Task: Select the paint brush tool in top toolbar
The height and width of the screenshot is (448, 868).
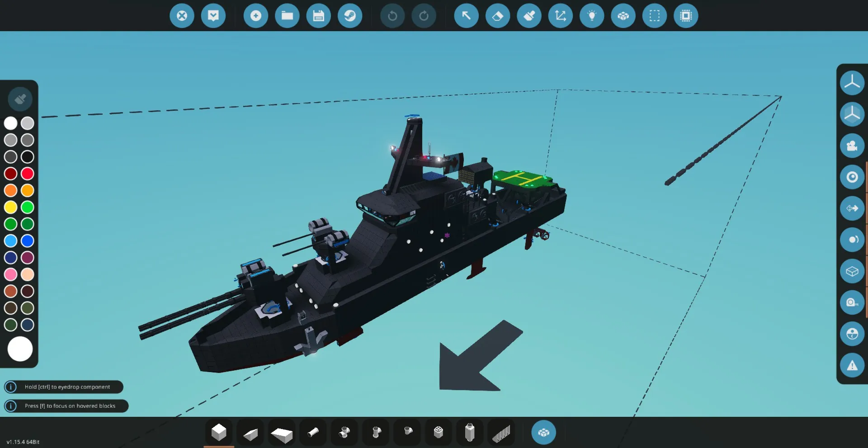Action: (x=529, y=16)
